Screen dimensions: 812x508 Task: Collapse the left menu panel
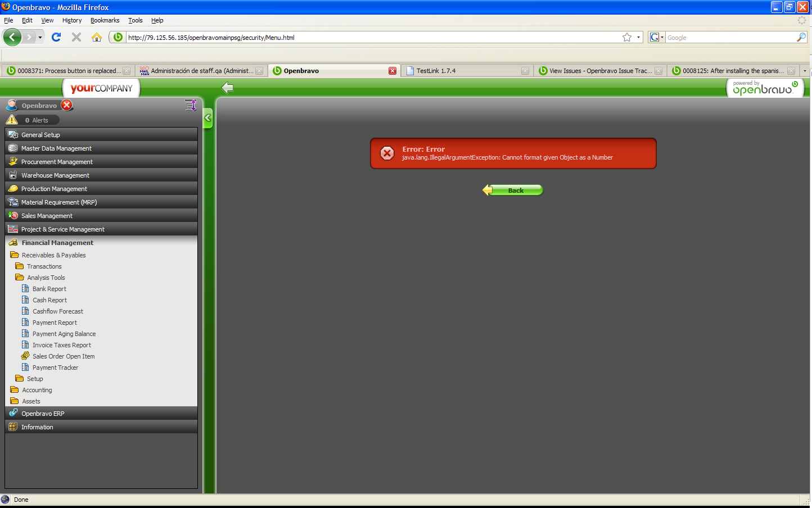point(208,118)
